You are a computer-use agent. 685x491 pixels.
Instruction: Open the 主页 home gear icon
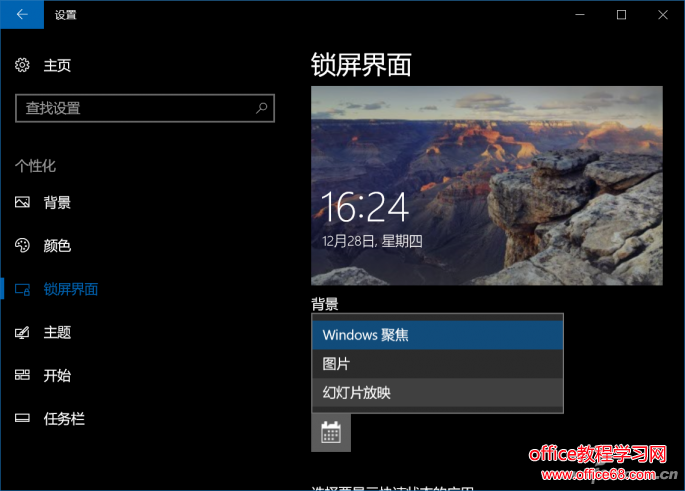[22, 65]
